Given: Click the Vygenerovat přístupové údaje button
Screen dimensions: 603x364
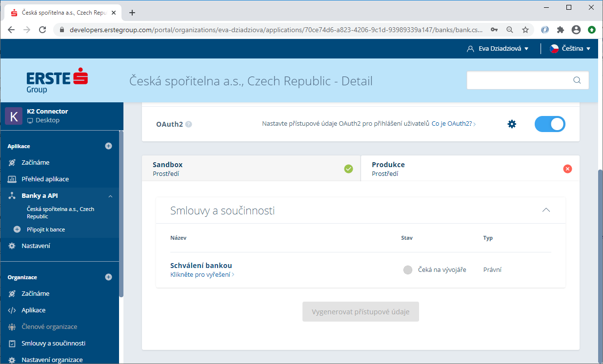Looking at the screenshot, I should 361,312.
